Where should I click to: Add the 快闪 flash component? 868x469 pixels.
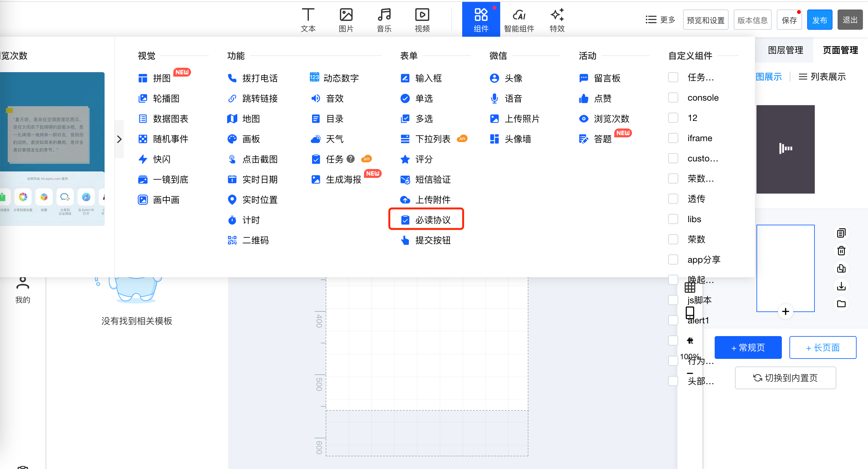(x=155, y=159)
